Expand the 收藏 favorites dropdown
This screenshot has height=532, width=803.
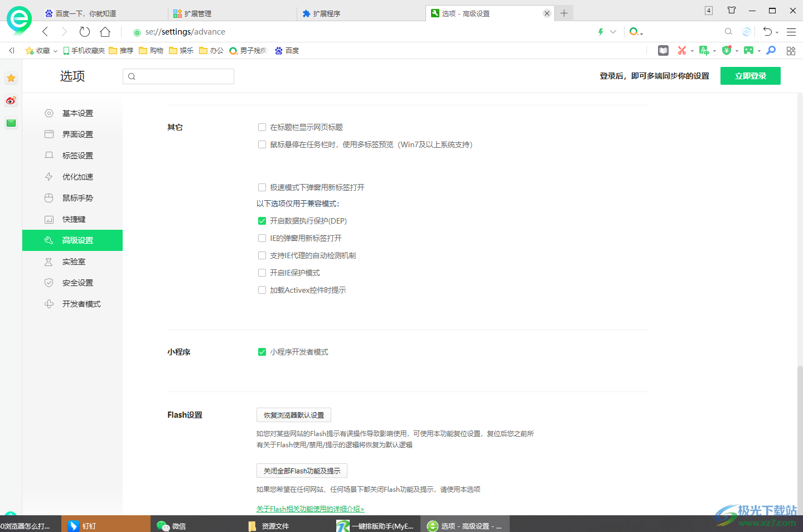pos(55,51)
